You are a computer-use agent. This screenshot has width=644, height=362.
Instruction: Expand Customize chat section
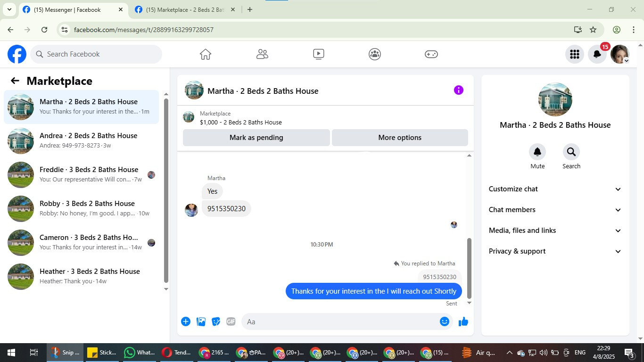pyautogui.click(x=555, y=189)
